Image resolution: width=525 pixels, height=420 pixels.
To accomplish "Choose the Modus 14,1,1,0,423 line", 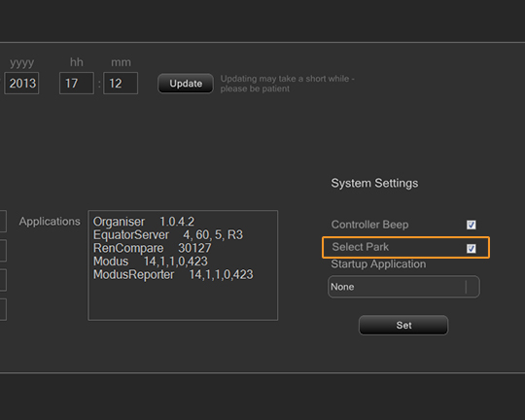I will pos(151,262).
